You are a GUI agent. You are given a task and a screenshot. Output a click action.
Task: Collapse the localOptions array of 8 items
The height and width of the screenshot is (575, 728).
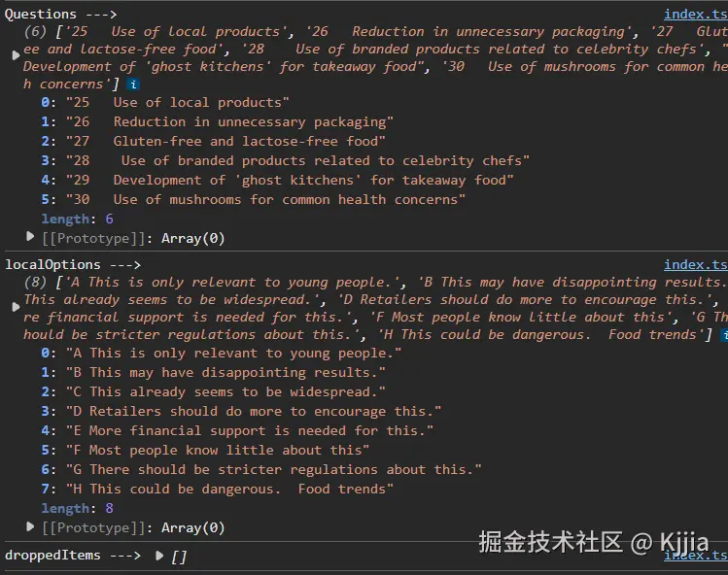15,307
